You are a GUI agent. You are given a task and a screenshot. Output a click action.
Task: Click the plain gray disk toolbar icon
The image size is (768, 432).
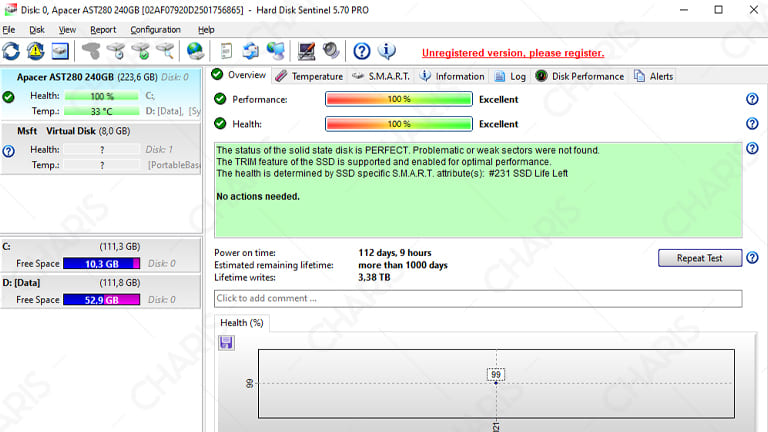tap(91, 51)
